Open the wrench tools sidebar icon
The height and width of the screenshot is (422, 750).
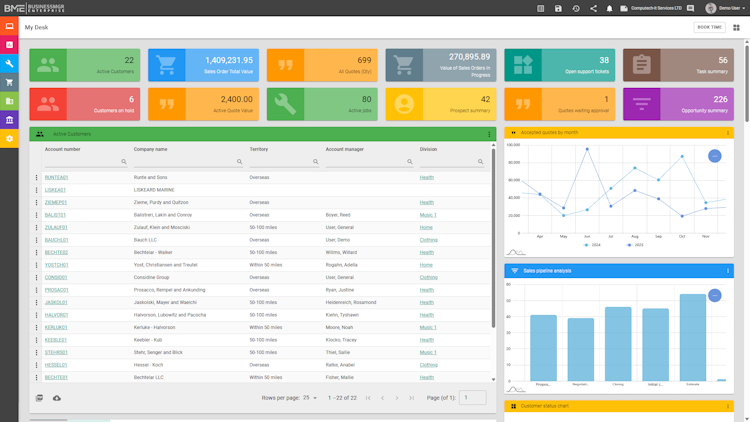pyautogui.click(x=9, y=64)
